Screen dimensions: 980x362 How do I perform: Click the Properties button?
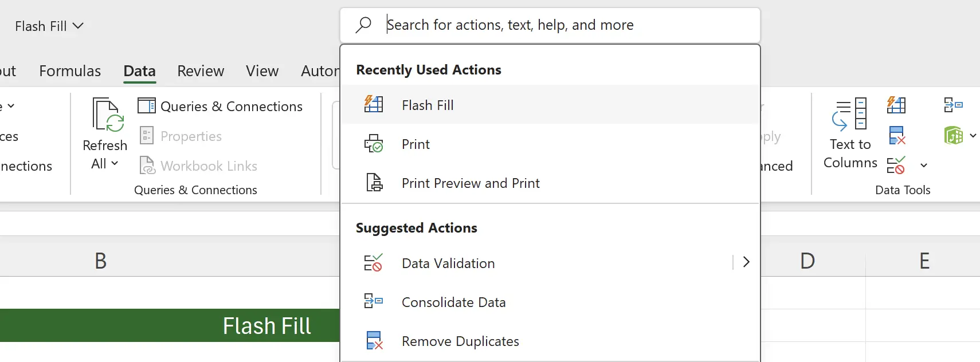click(181, 136)
